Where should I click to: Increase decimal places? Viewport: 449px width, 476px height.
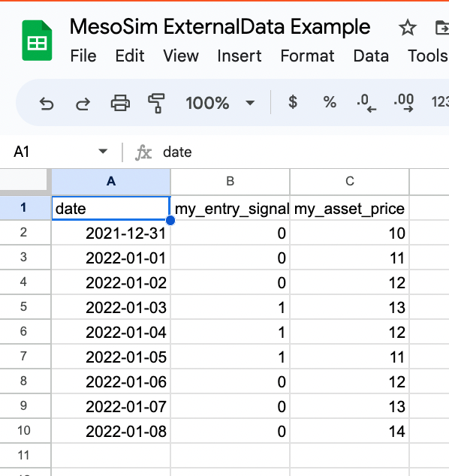pos(404,103)
